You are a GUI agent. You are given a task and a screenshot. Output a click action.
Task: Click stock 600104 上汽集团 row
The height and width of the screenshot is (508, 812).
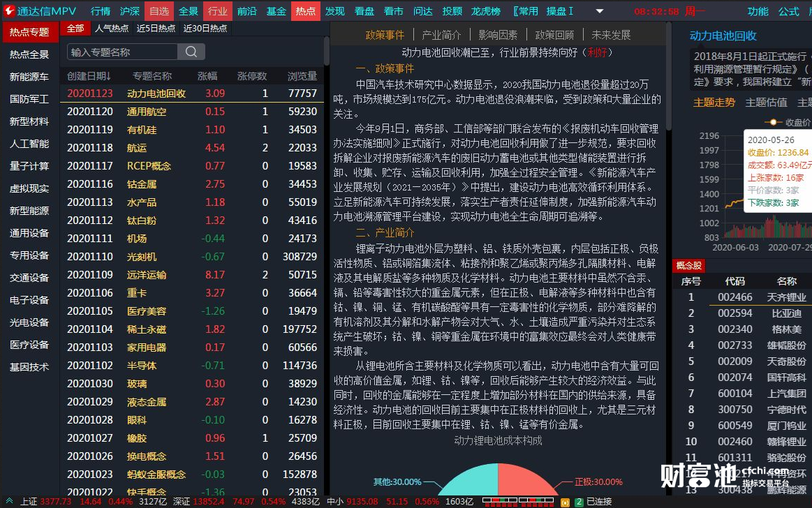tap(743, 393)
